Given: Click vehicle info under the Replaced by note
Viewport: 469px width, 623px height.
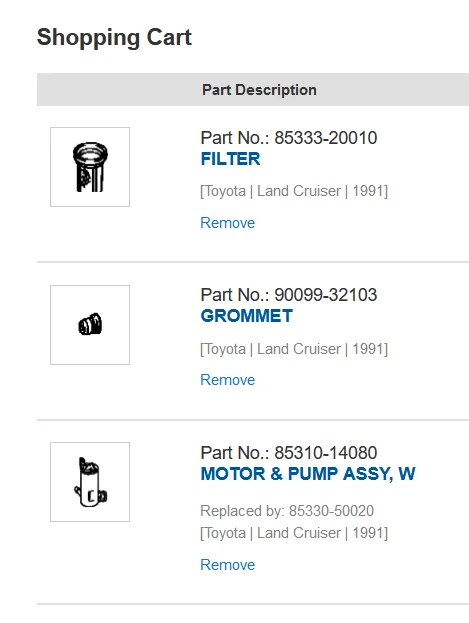Looking at the screenshot, I should (x=294, y=533).
